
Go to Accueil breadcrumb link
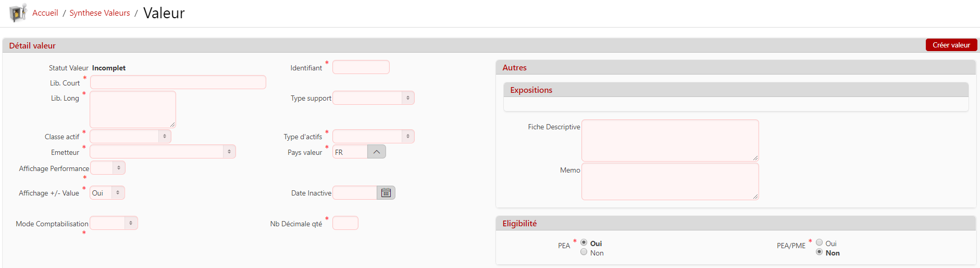[x=45, y=13]
